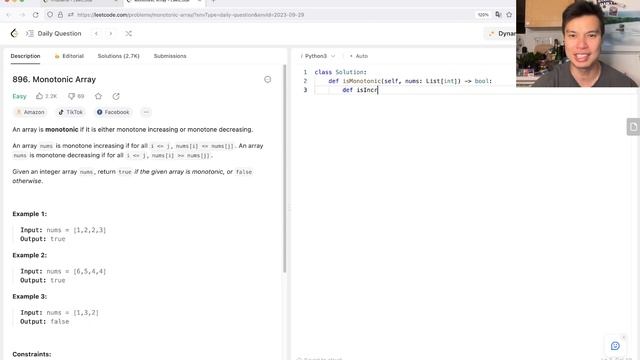Viewport: 640px width, 360px height.
Task: Switch to the first browser tab
Action: click(80, 2)
